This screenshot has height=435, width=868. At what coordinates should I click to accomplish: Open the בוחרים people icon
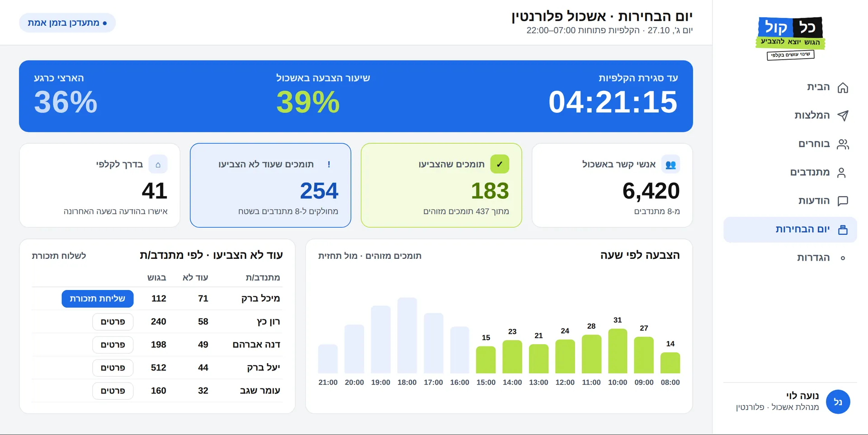[843, 144]
